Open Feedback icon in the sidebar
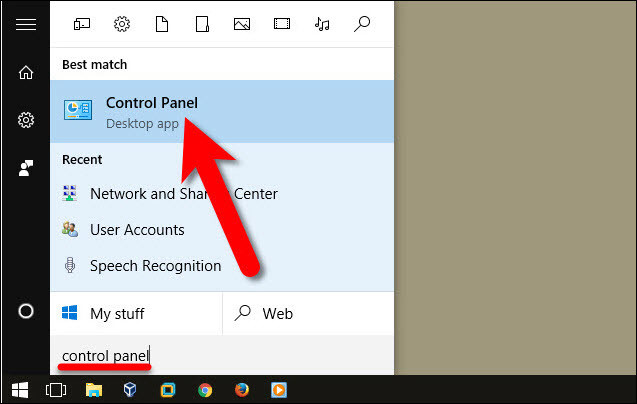 click(26, 168)
